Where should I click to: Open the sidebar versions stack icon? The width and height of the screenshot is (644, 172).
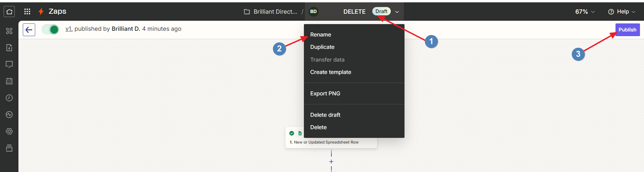point(9,148)
